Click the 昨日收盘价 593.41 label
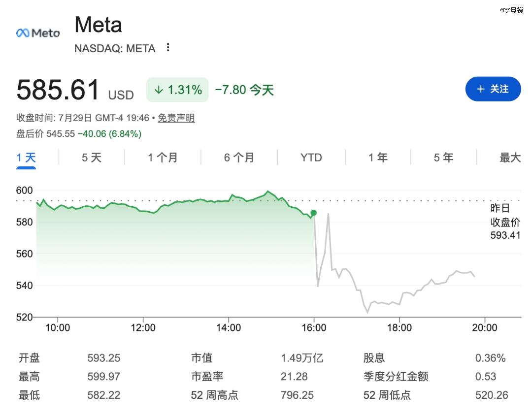Image resolution: width=532 pixels, height=417 pixels. [505, 222]
